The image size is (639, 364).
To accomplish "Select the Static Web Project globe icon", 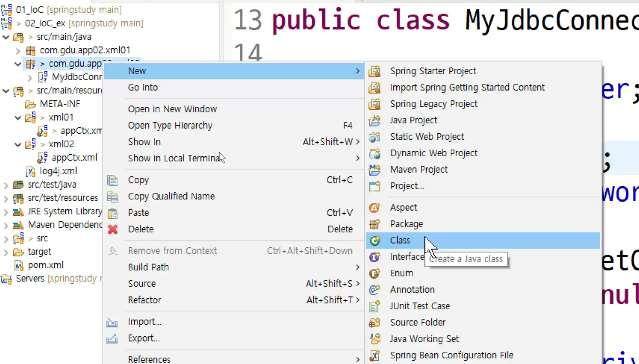I will 374,137.
